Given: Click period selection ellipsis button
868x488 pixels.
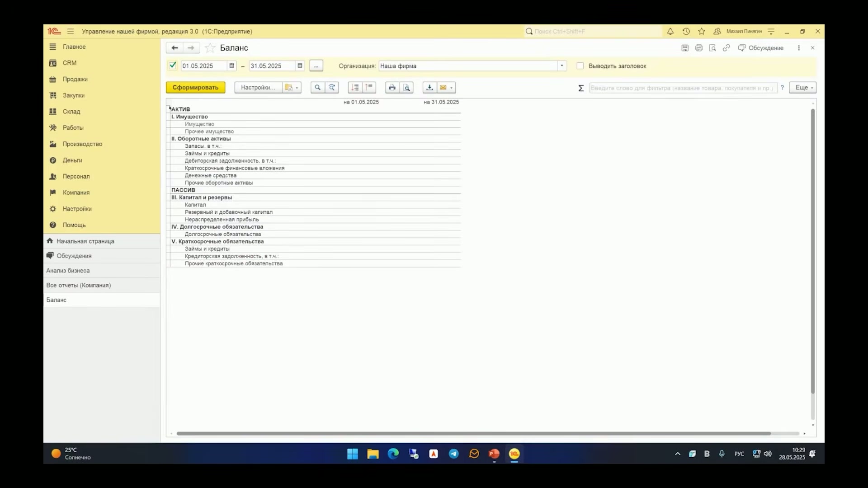Looking at the screenshot, I should pos(316,66).
